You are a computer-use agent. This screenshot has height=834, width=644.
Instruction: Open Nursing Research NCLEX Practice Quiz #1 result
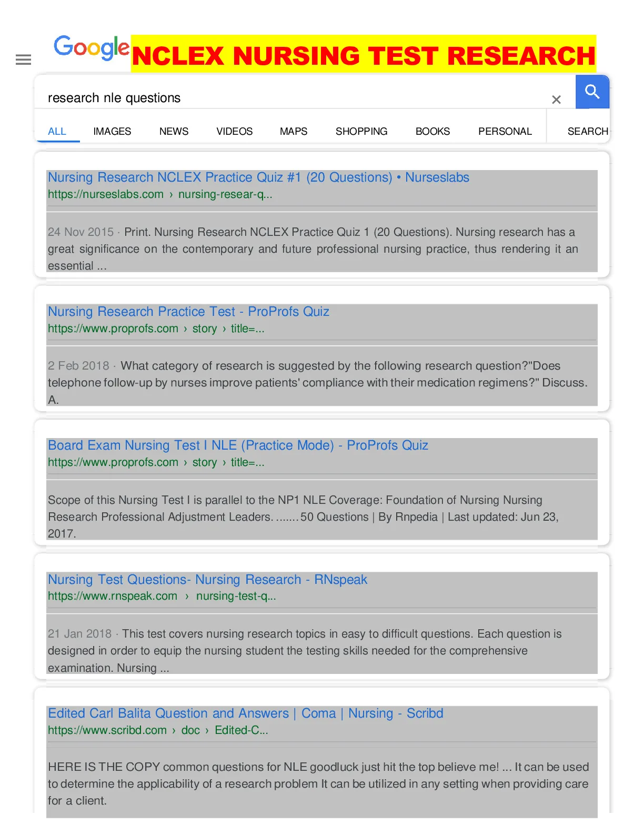258,177
